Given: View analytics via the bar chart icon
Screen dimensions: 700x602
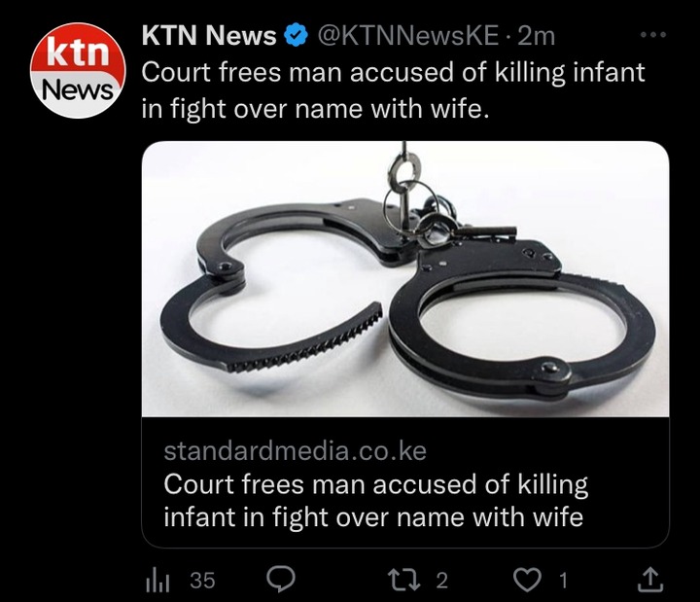Looking at the screenshot, I should click(x=157, y=580).
